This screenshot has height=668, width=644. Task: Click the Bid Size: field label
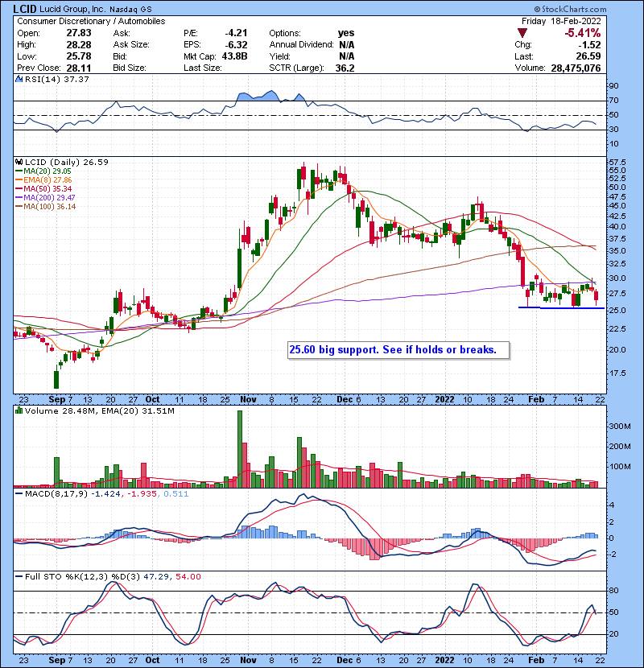click(130, 68)
